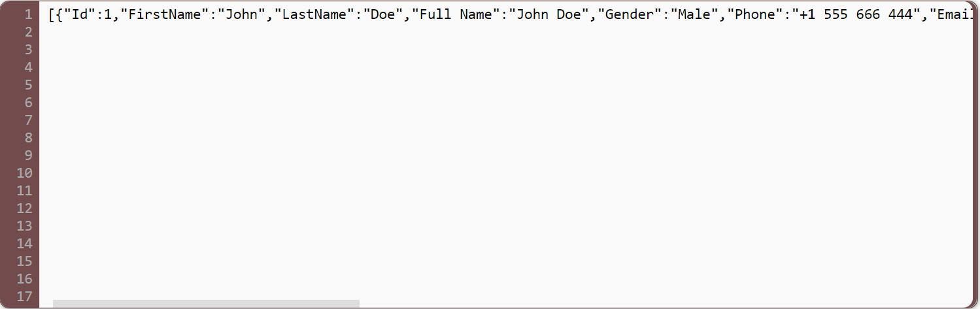Click inside the "Doe" value
Image resolution: width=980 pixels, height=309 pixels.
click(382, 14)
